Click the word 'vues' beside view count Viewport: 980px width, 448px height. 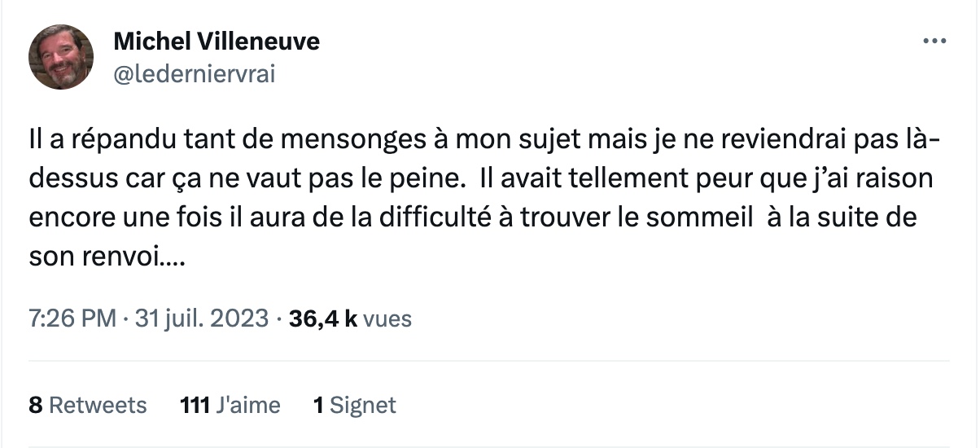387,318
